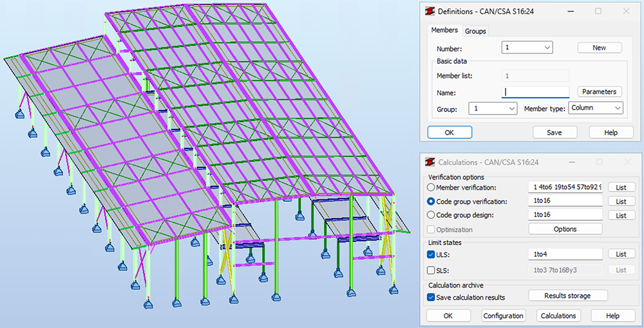The height and width of the screenshot is (328, 644).
Task: Edit the Member verification list field
Action: click(565, 187)
